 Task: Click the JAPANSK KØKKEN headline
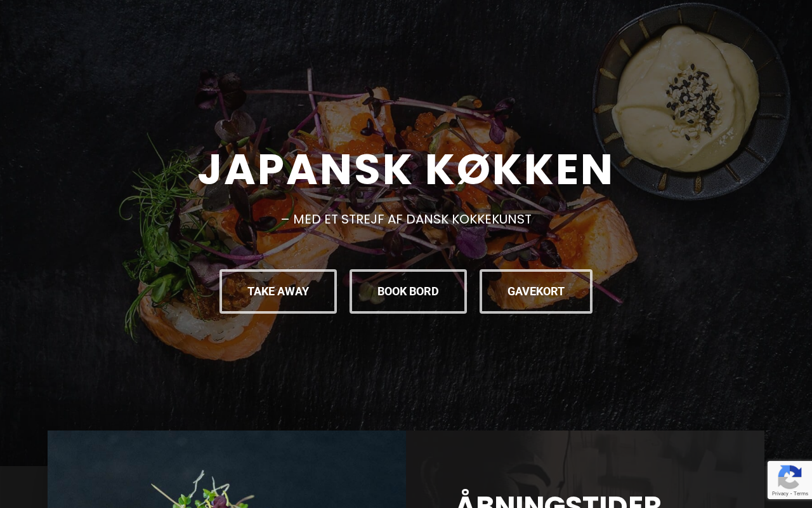(x=406, y=170)
